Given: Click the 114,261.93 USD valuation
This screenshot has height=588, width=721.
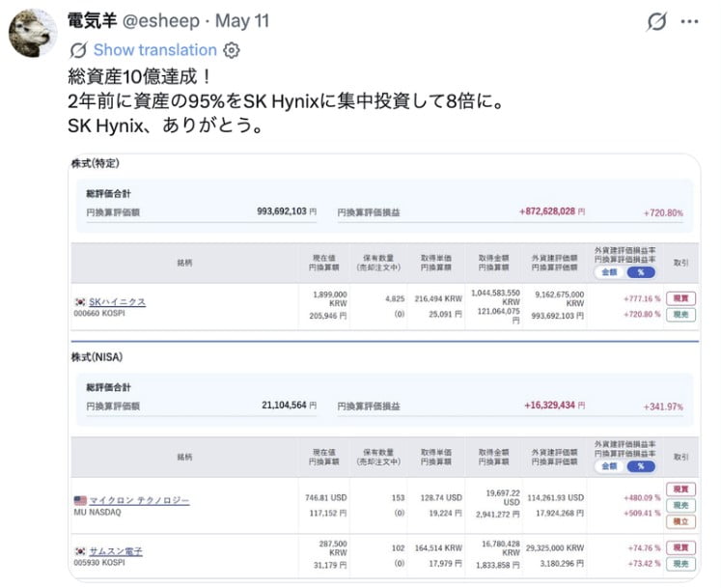Looking at the screenshot, I should click(x=555, y=498).
